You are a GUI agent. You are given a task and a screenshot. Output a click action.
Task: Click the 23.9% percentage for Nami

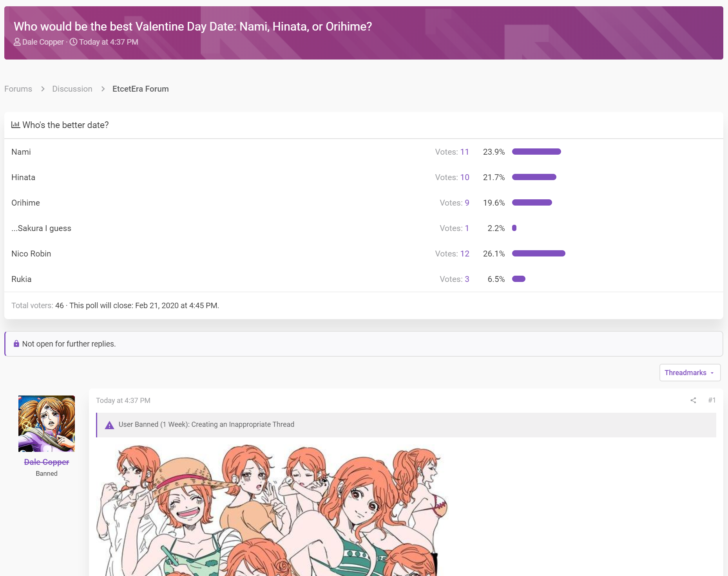click(x=494, y=152)
